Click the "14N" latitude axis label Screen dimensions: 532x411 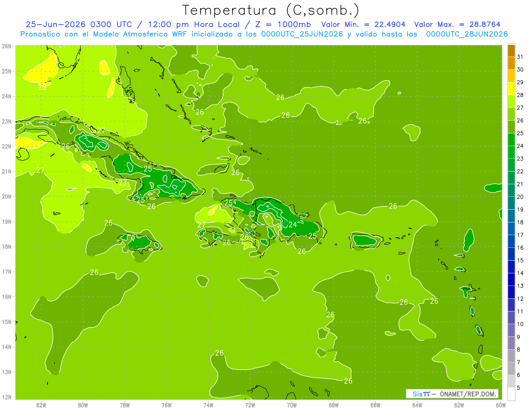tap(7, 347)
